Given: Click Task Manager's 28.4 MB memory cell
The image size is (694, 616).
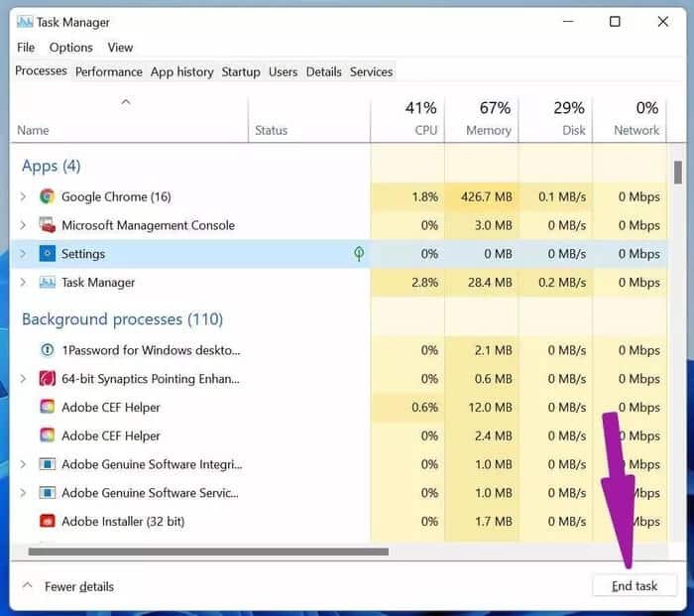Looking at the screenshot, I should 481,283.
